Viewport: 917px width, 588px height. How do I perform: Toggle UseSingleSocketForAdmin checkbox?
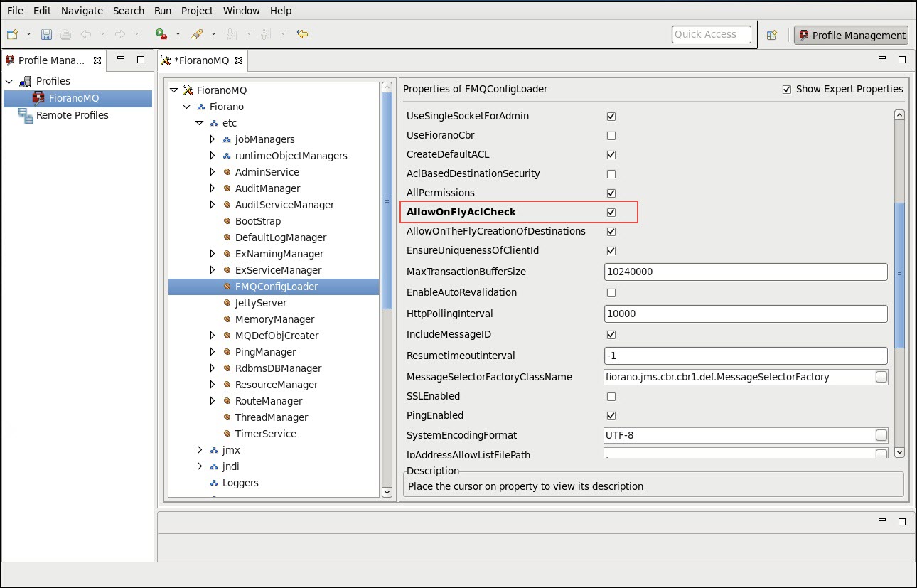click(611, 117)
